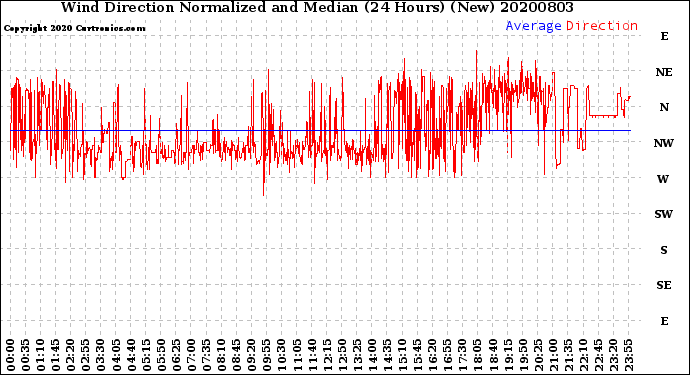
Task: Click the '01:10' time label
Action: (40, 355)
